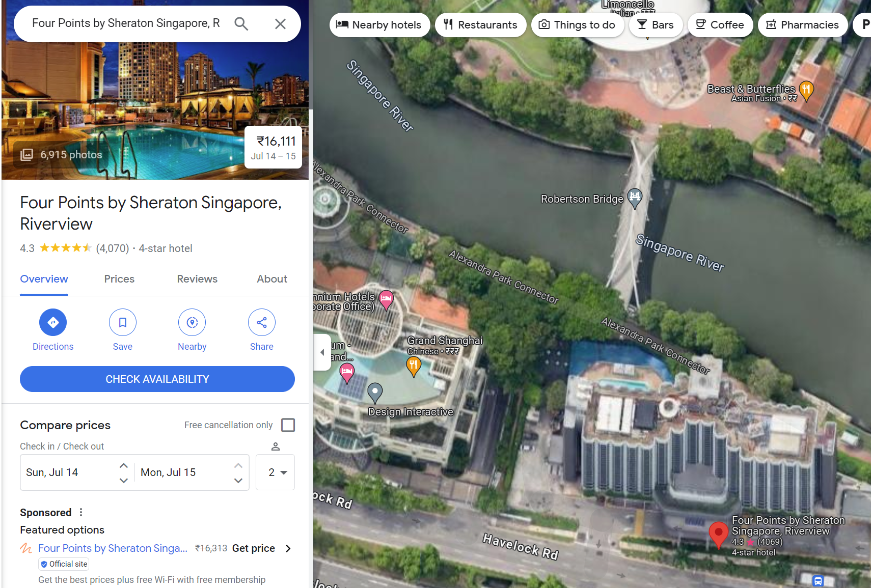Enable the Free cancellation only checkbox
This screenshot has height=588, width=871.
(x=288, y=425)
